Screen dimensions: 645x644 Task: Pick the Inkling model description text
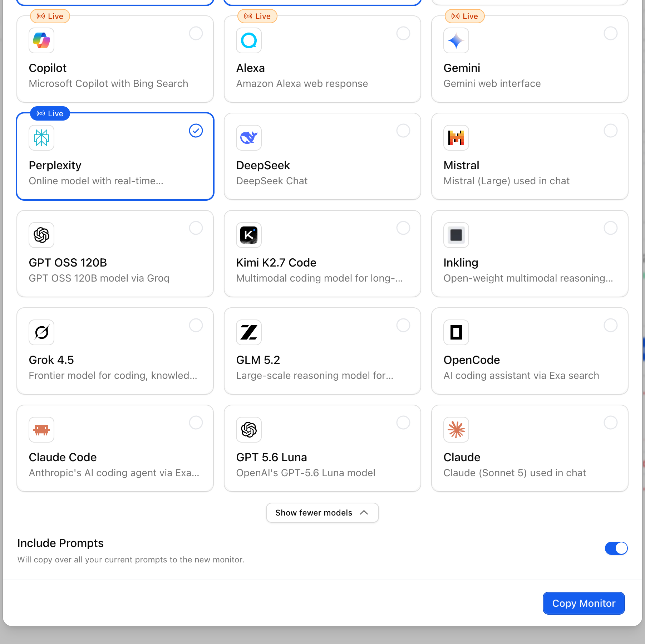click(x=528, y=278)
